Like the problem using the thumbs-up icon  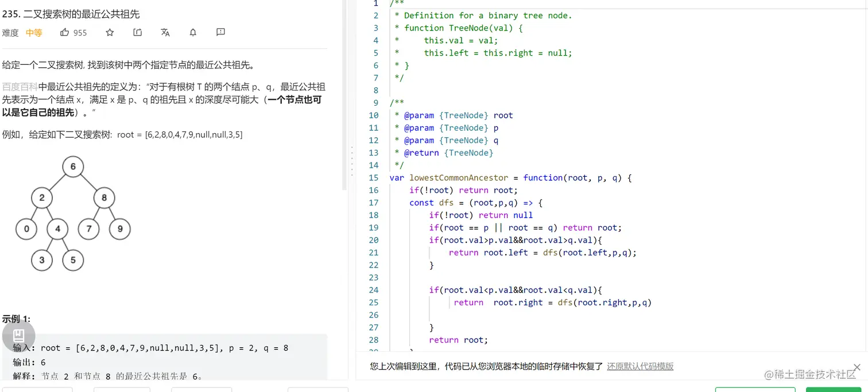point(64,33)
